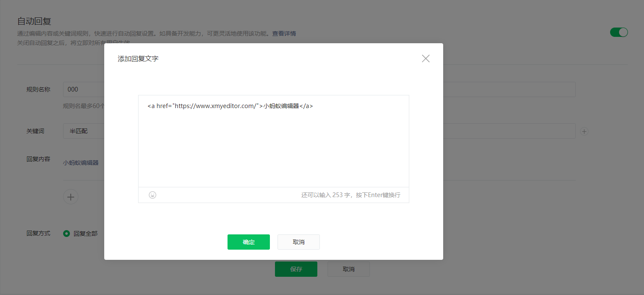The width and height of the screenshot is (644, 295).
Task: Add reply content with the round plus button
Action: pyautogui.click(x=71, y=197)
